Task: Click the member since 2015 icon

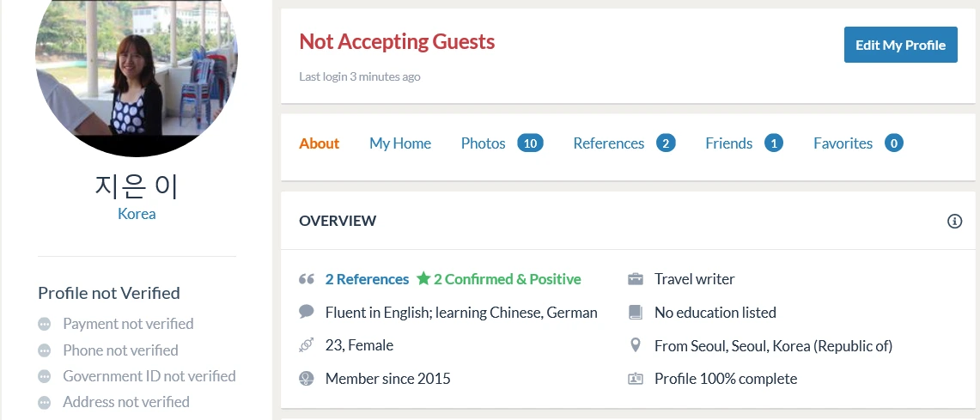Action: 306,378
